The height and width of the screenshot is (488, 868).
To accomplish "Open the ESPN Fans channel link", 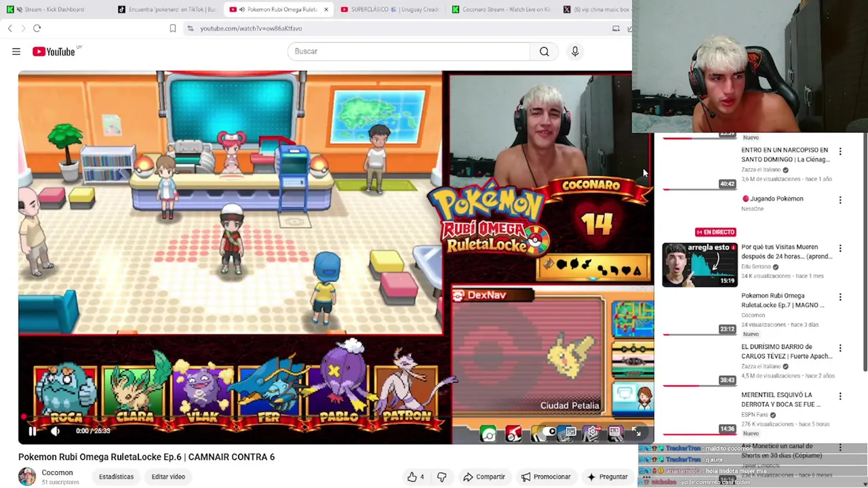I will [x=755, y=415].
